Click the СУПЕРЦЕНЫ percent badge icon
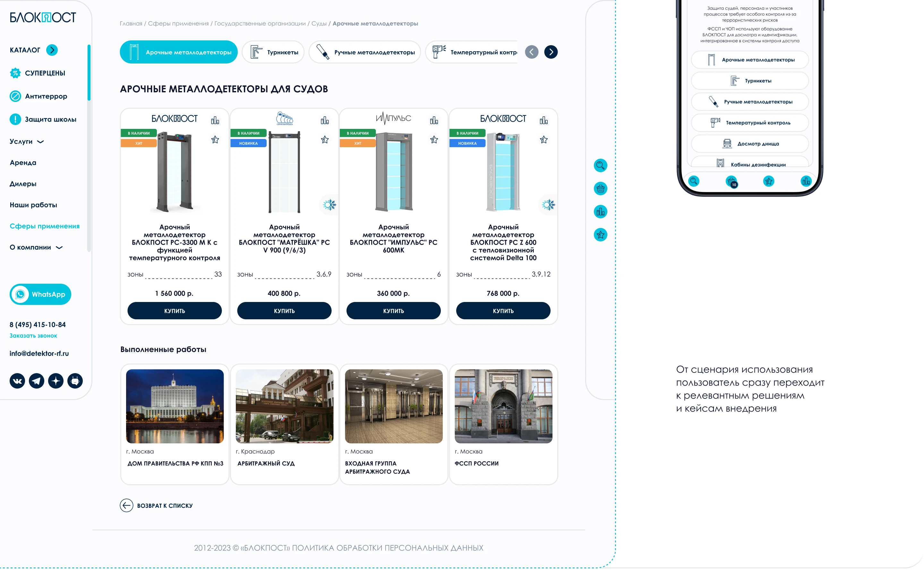Screen dimensions: 924x570 15,73
